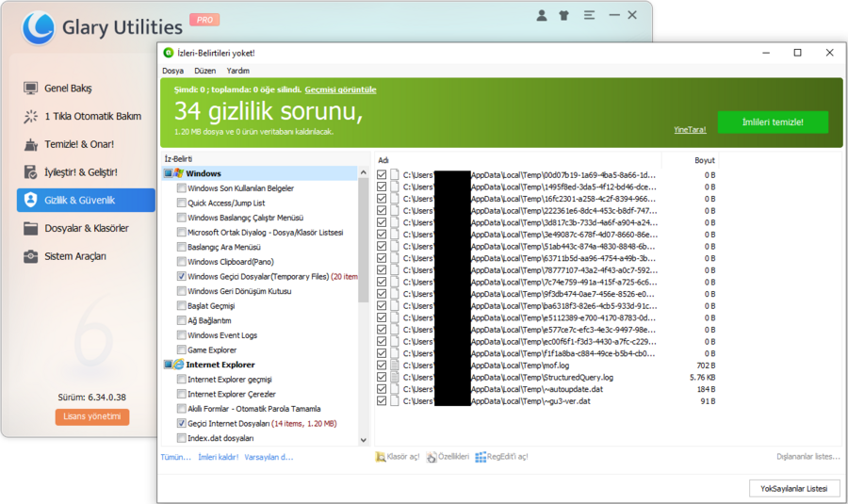The image size is (848, 504).
Task: Click the Temizle! & Onar! broom icon
Action: [31, 144]
